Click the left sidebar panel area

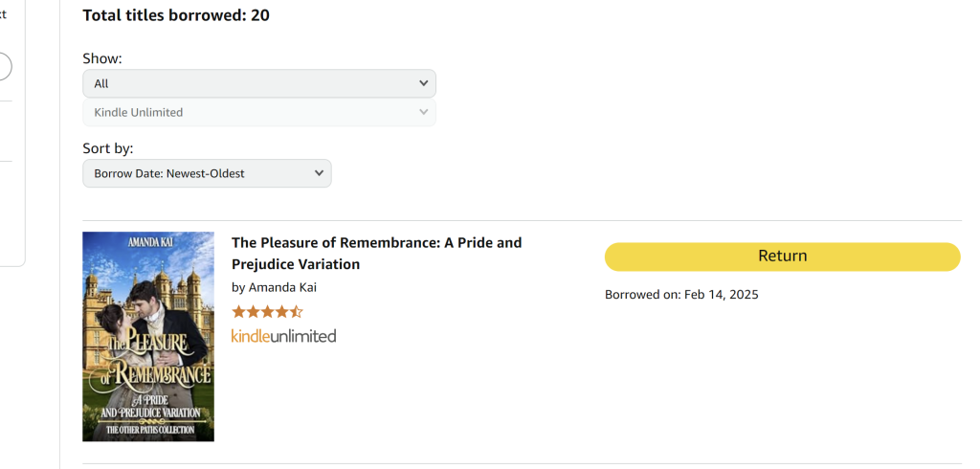pos(10,211)
